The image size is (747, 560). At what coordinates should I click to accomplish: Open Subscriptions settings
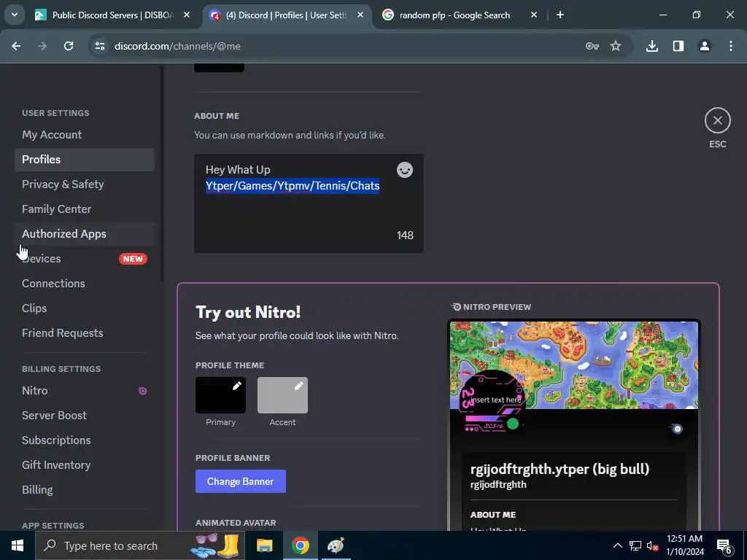coord(85,440)
